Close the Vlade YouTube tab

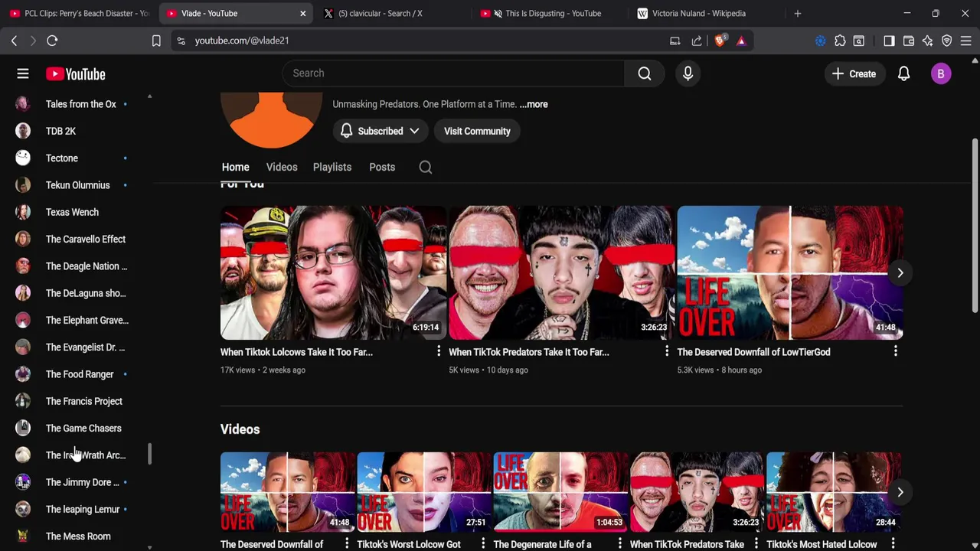click(303, 13)
